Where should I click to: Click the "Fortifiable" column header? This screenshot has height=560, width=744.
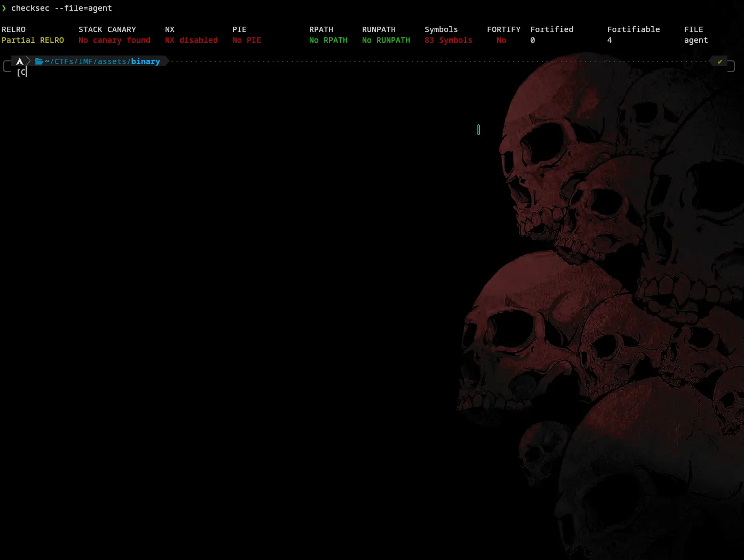[633, 29]
